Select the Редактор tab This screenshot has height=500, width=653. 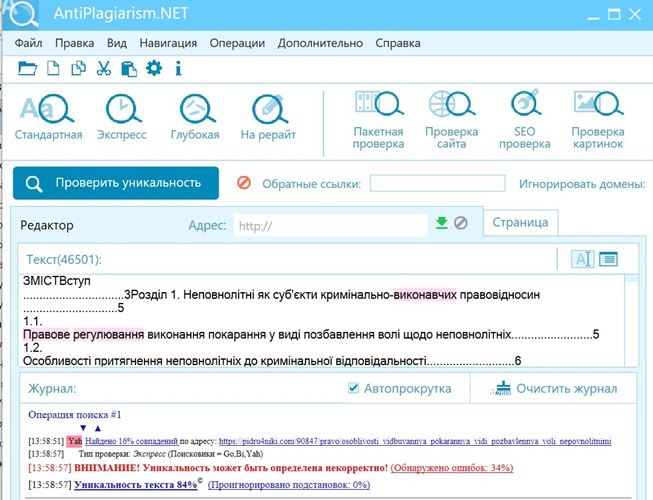[47, 225]
